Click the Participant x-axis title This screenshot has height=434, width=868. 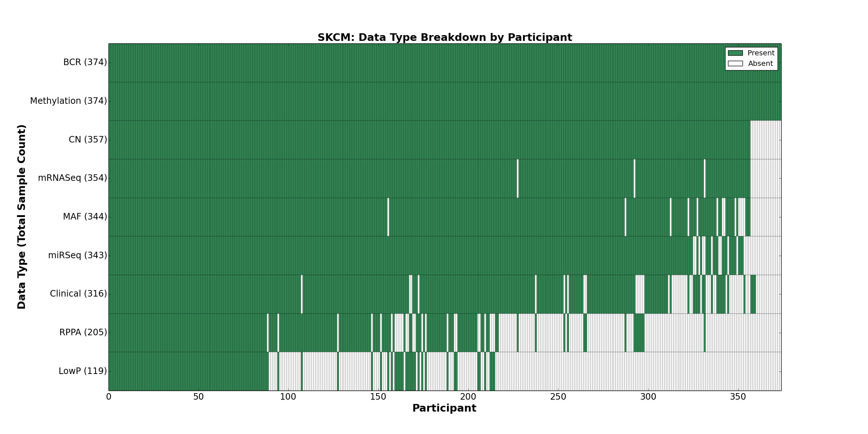coord(444,408)
